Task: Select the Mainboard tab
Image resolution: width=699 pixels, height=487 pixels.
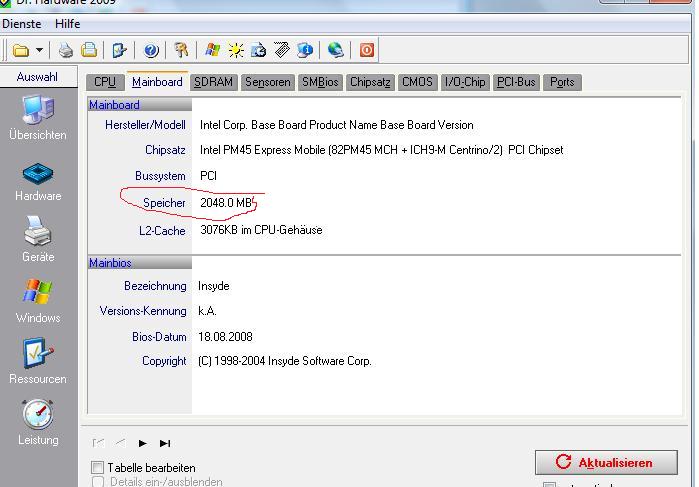Action: coord(157,82)
